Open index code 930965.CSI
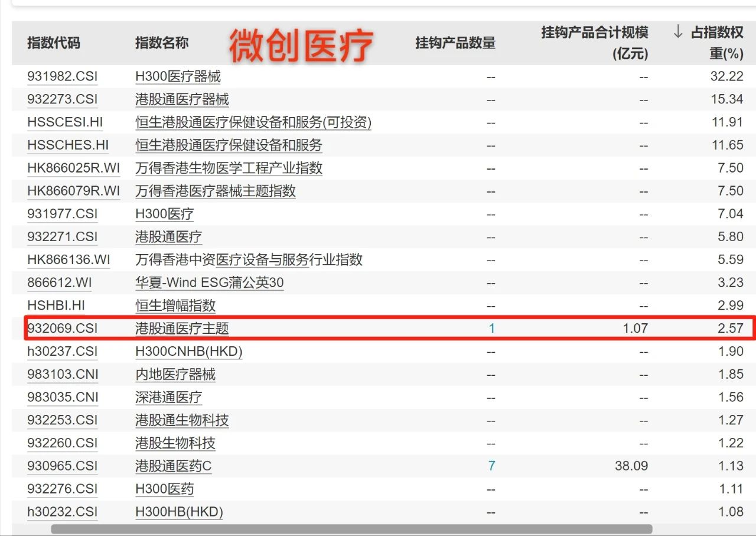 (62, 466)
